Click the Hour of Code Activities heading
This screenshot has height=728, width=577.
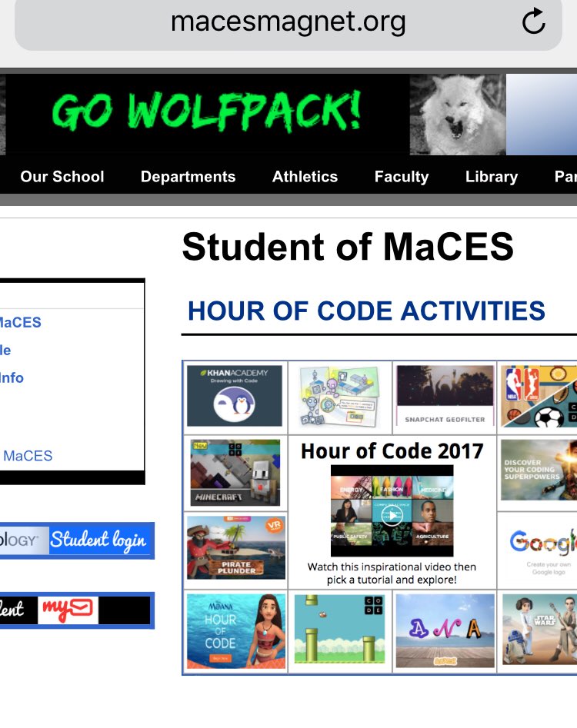[x=366, y=311]
